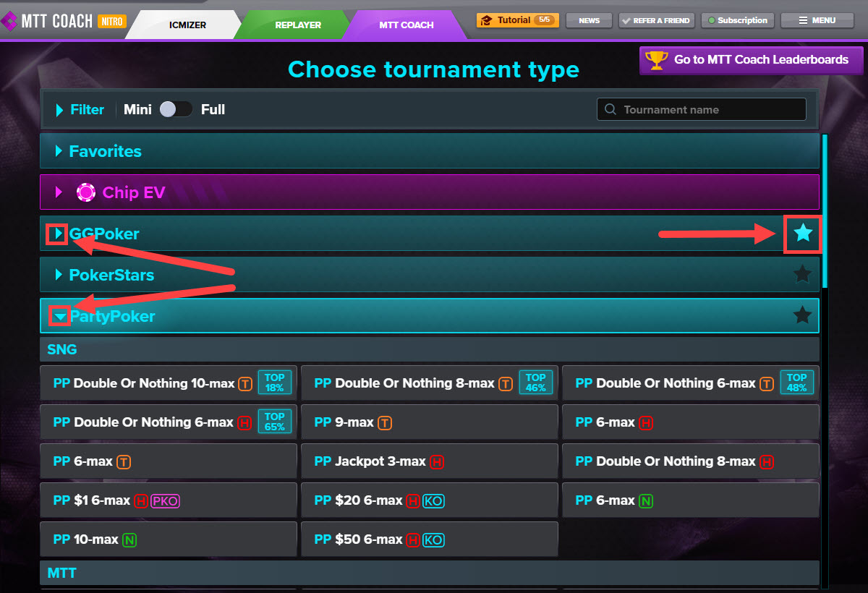This screenshot has height=593, width=868.
Task: Click the MTT category header
Action: [430, 573]
